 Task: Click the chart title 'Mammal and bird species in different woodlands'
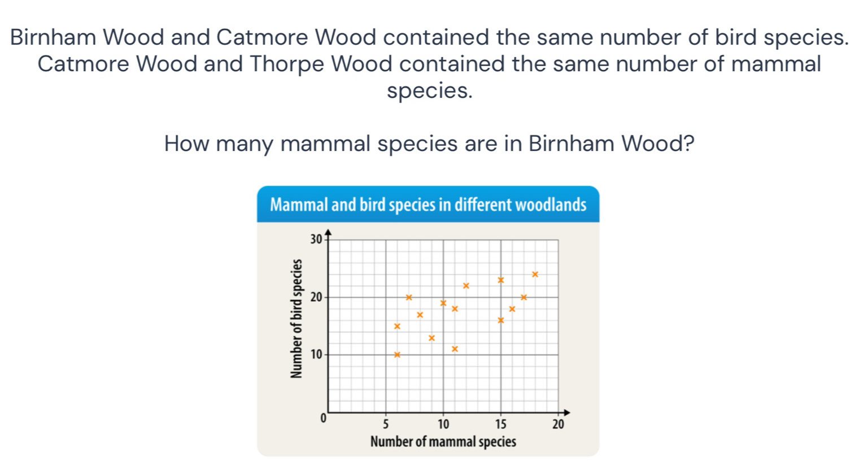[x=428, y=204]
